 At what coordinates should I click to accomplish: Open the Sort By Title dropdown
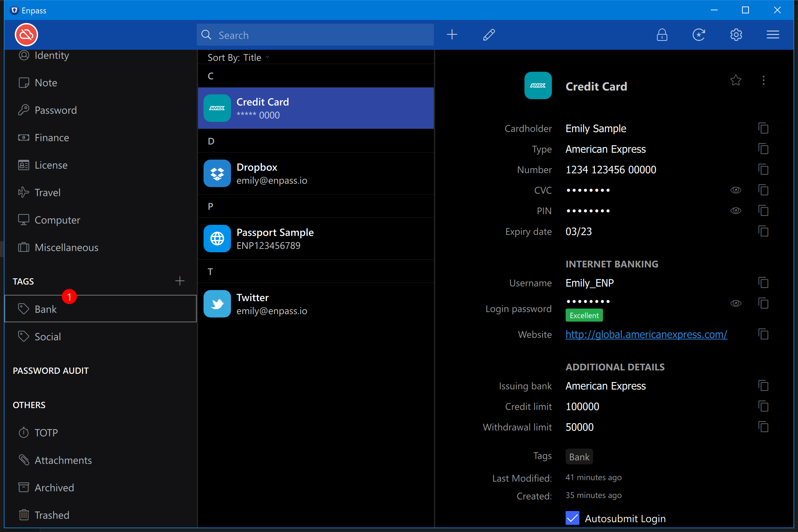click(x=239, y=57)
